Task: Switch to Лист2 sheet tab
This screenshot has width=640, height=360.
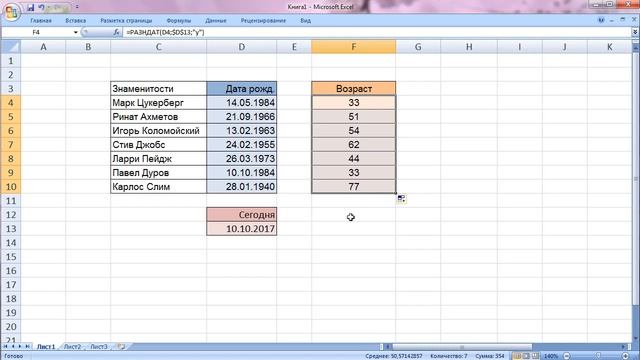Action: tap(72, 347)
